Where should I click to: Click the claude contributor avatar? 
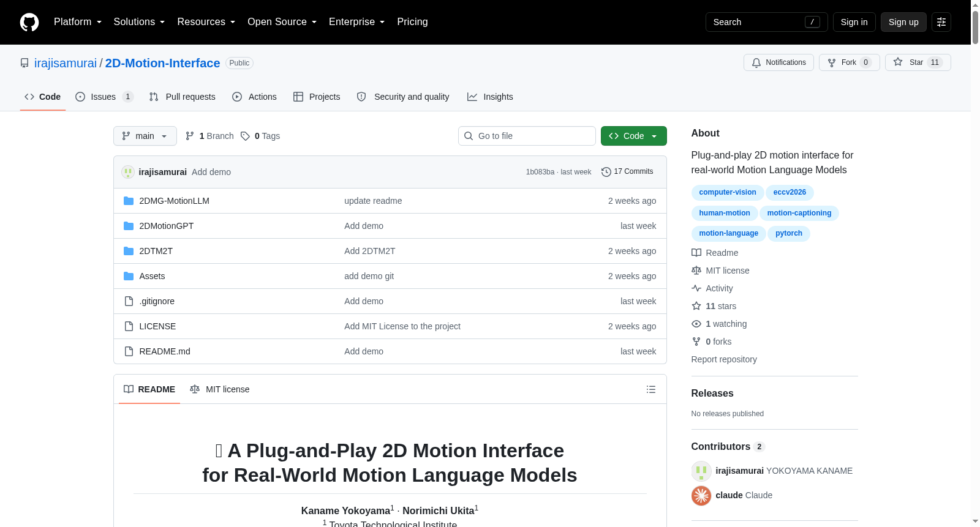coord(701,495)
